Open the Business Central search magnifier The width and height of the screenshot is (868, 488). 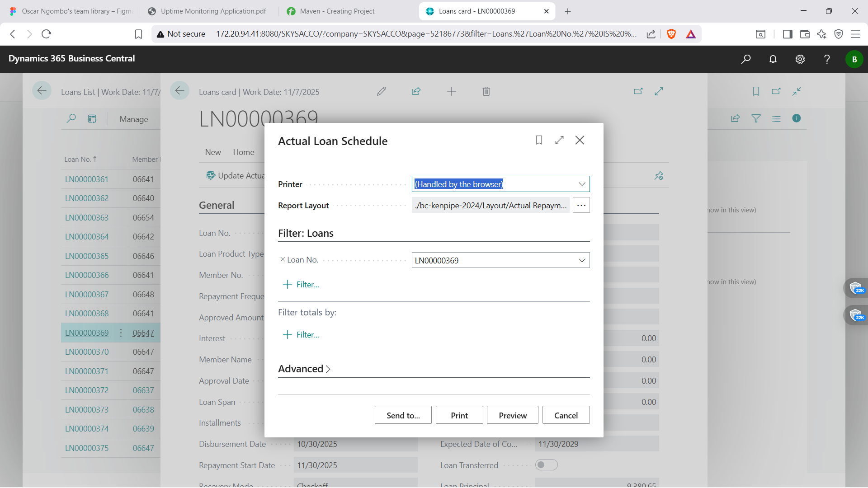[x=746, y=59]
